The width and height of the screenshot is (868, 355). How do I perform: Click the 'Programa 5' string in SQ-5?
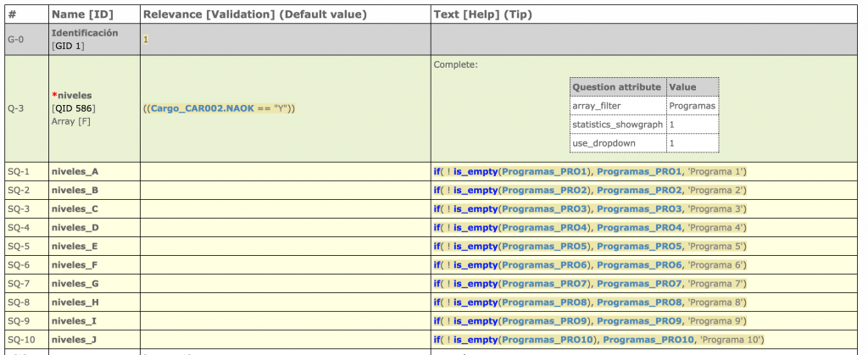[x=717, y=247]
